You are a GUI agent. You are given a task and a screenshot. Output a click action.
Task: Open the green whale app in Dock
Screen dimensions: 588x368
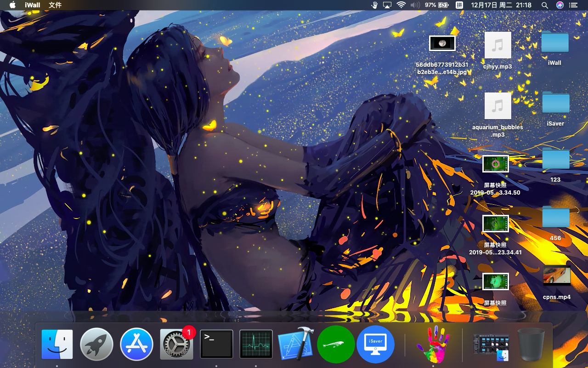coord(336,344)
